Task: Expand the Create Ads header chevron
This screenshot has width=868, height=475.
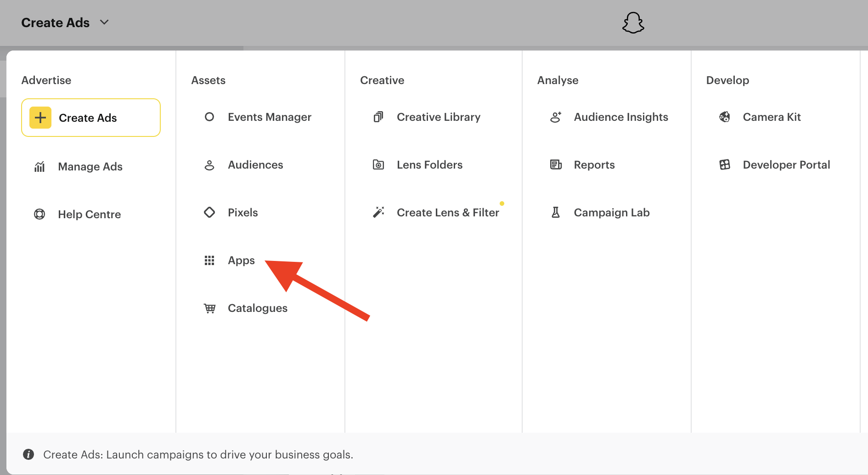Action: (104, 22)
